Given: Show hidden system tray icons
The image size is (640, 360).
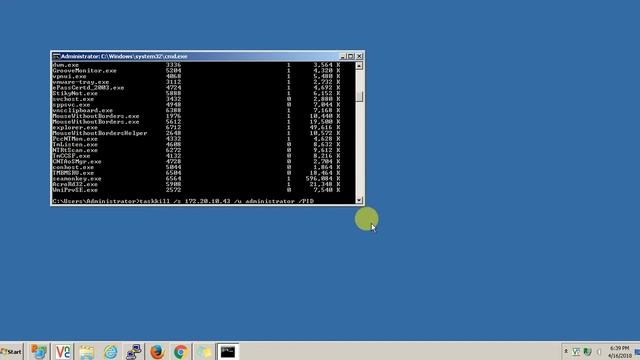Looking at the screenshot, I should pos(566,351).
